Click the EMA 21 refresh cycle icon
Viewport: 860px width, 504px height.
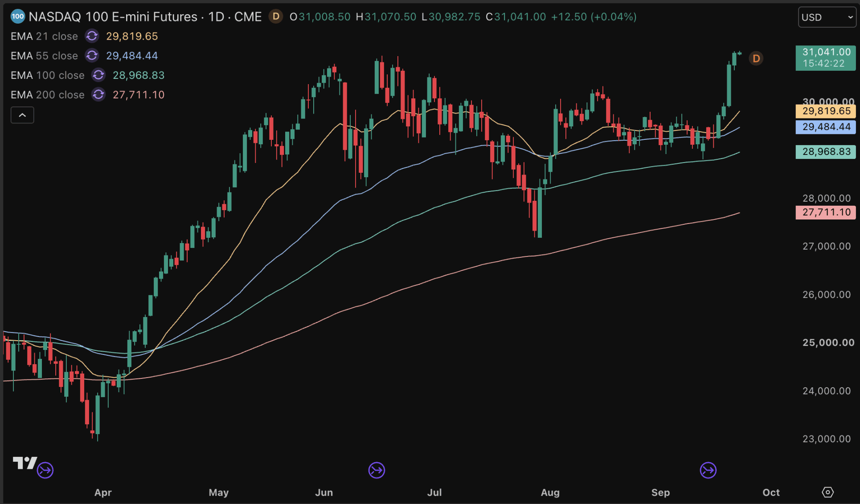(x=92, y=36)
